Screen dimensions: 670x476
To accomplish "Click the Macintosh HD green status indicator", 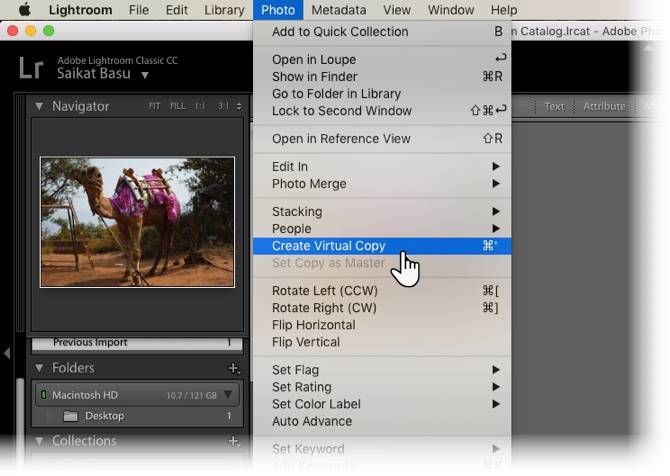I will [x=43, y=394].
